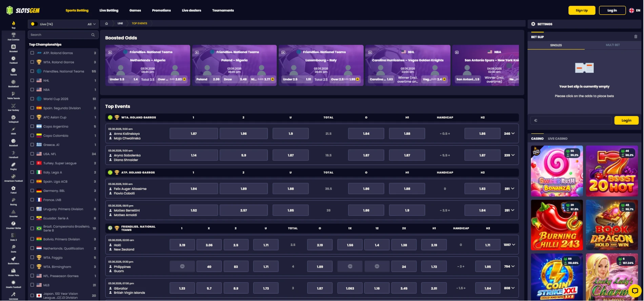Check the Copa Argentina checkbox

pyautogui.click(x=32, y=126)
